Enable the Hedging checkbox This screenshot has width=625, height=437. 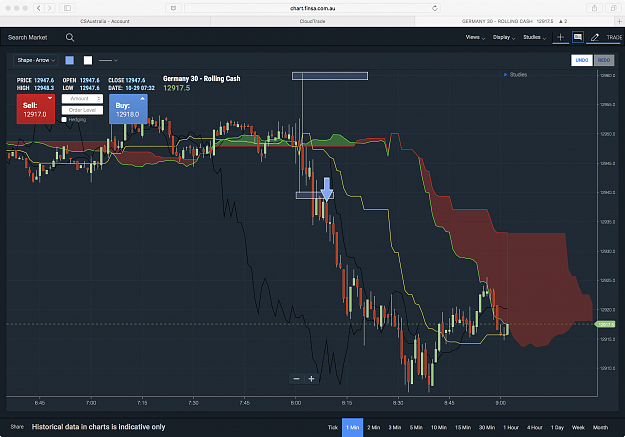64,120
